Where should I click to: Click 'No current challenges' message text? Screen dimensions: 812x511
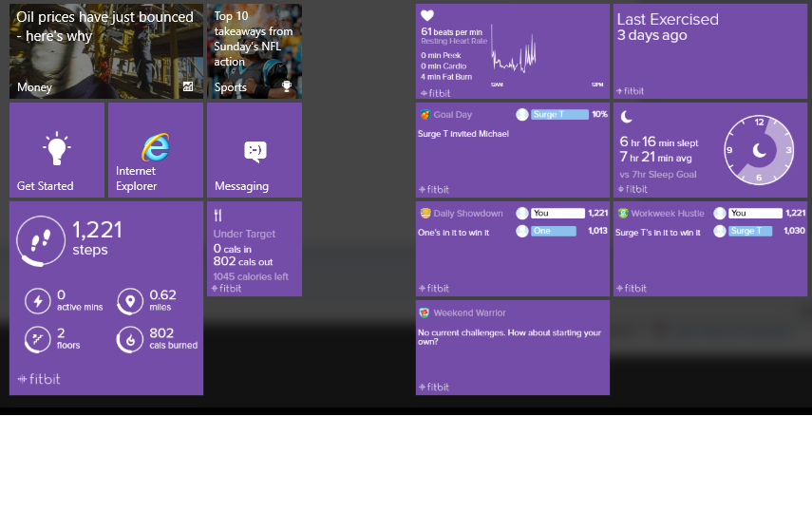(x=510, y=337)
